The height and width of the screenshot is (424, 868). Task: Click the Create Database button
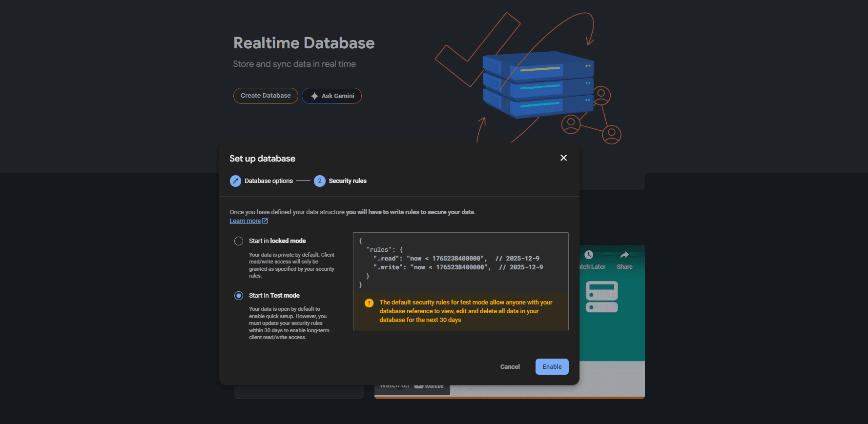point(266,96)
